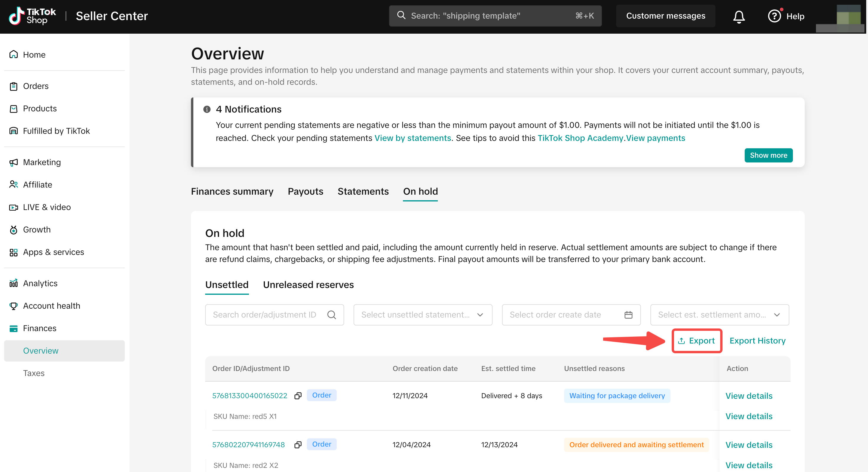This screenshot has width=868, height=472.
Task: Open the View by statements link
Action: [x=412, y=138]
